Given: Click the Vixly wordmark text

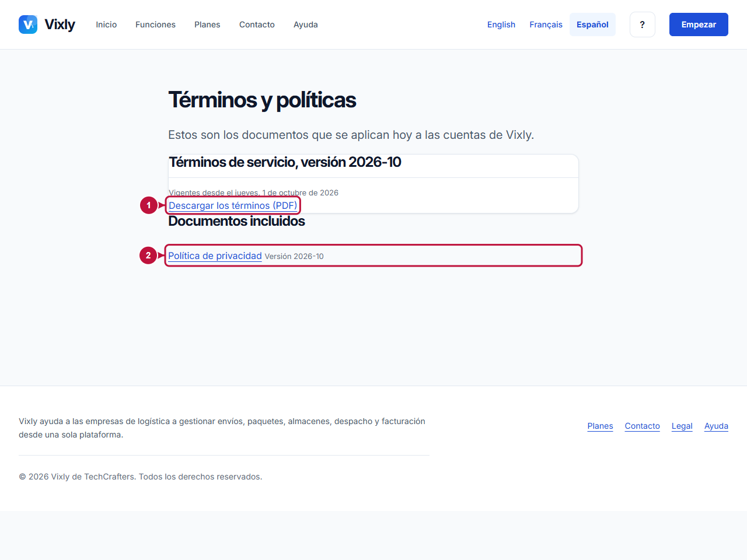Looking at the screenshot, I should (60, 24).
